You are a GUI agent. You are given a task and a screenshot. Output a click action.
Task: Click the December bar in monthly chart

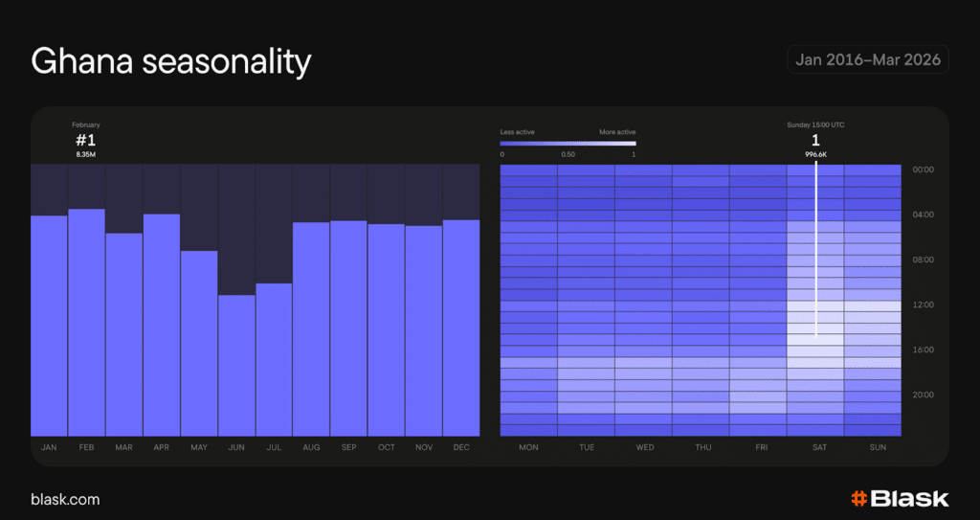(x=460, y=328)
